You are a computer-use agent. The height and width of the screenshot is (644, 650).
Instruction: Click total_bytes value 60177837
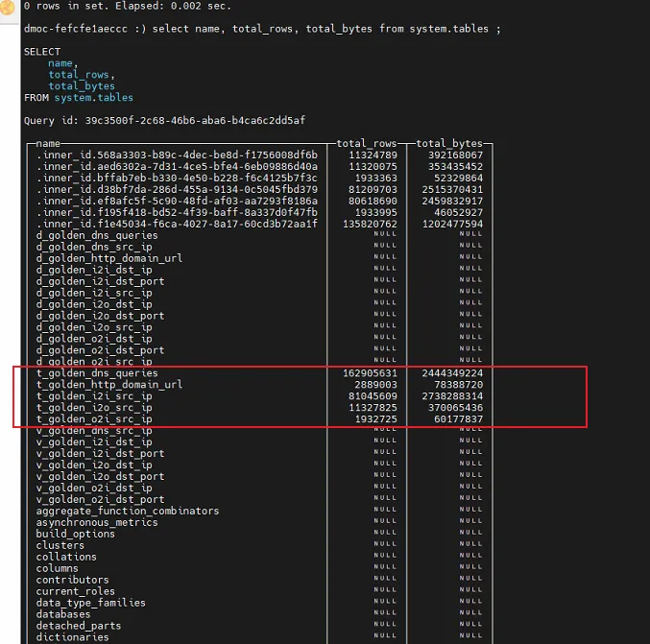coord(459,419)
